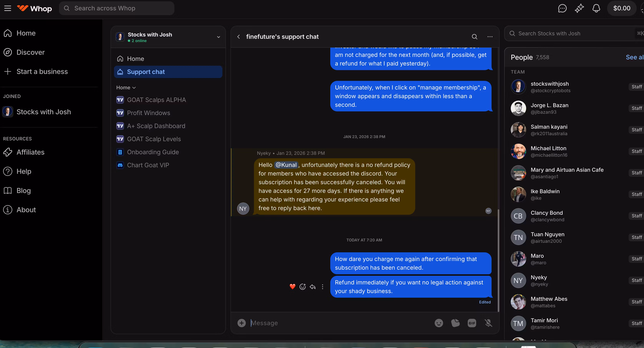
Task: Open the message options vertical dots
Action: (x=323, y=287)
